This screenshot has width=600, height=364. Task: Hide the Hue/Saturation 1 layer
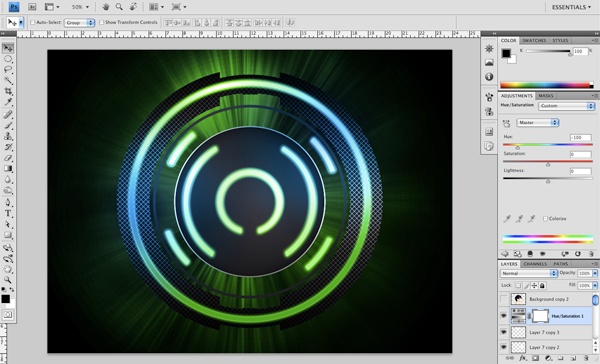pos(504,316)
